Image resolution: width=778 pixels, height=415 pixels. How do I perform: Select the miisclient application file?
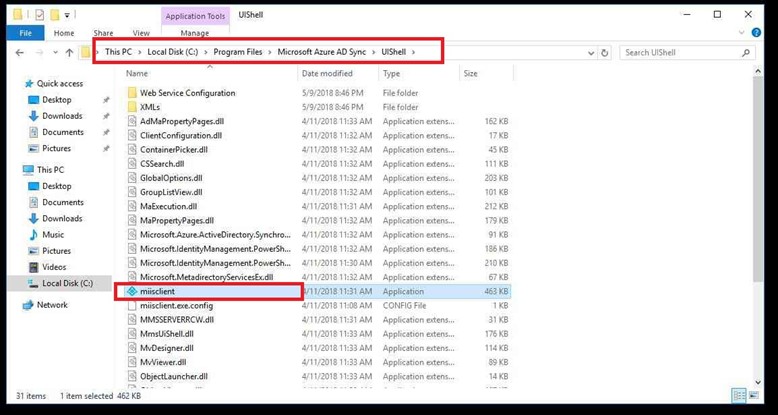pyautogui.click(x=160, y=291)
